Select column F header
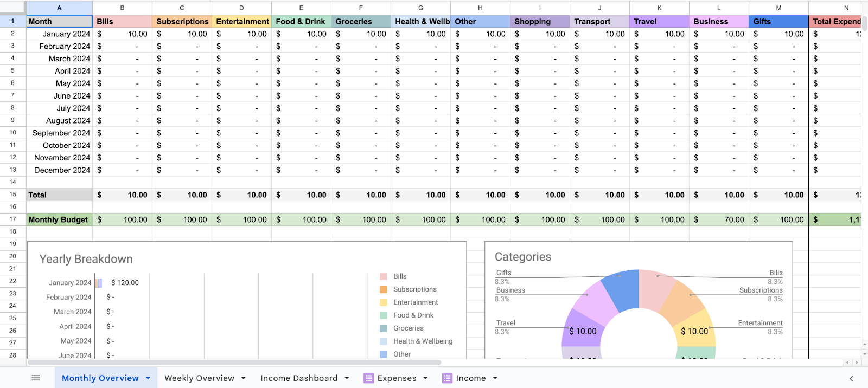Viewport: 868px width, 388px height. coord(361,8)
